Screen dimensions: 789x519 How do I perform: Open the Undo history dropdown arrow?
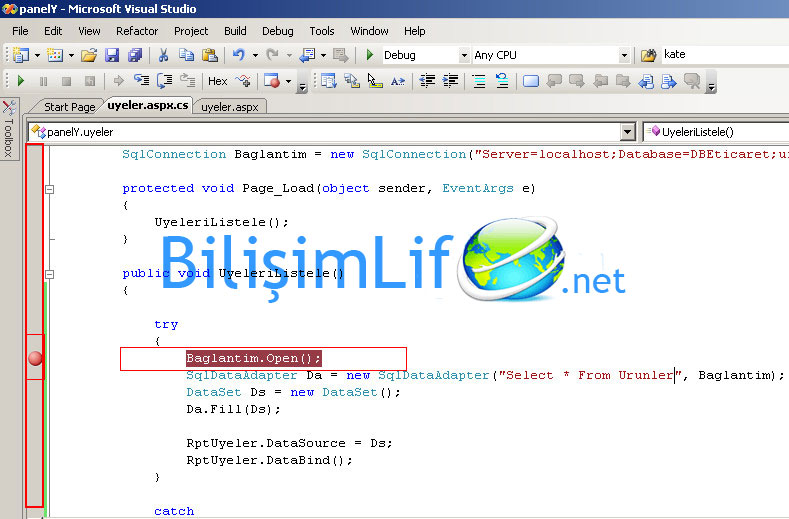(x=255, y=55)
